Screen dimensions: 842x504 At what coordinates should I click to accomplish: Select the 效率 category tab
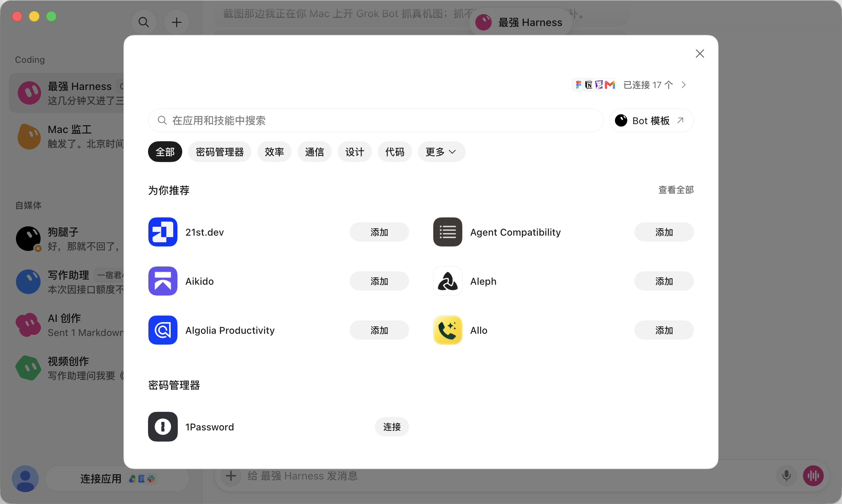click(x=274, y=152)
